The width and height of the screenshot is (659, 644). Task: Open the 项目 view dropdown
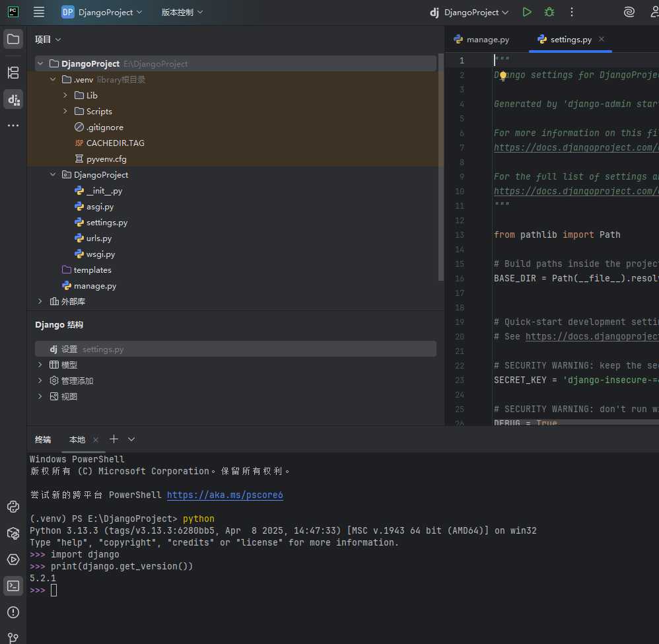coord(48,40)
